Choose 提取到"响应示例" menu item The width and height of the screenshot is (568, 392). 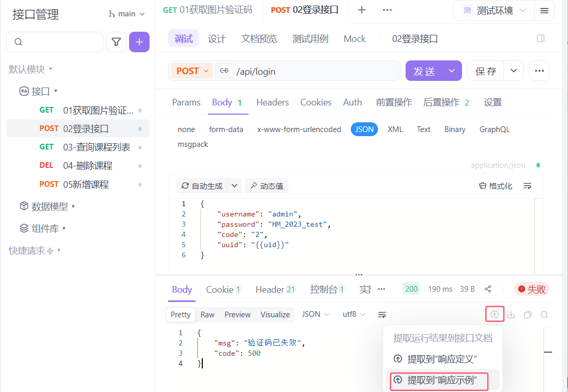point(443,380)
